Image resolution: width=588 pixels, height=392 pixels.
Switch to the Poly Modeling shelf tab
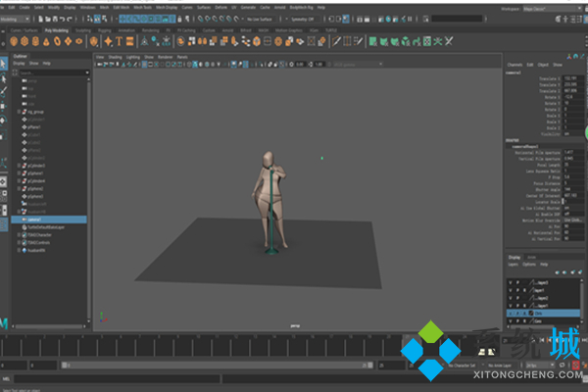tap(53, 30)
